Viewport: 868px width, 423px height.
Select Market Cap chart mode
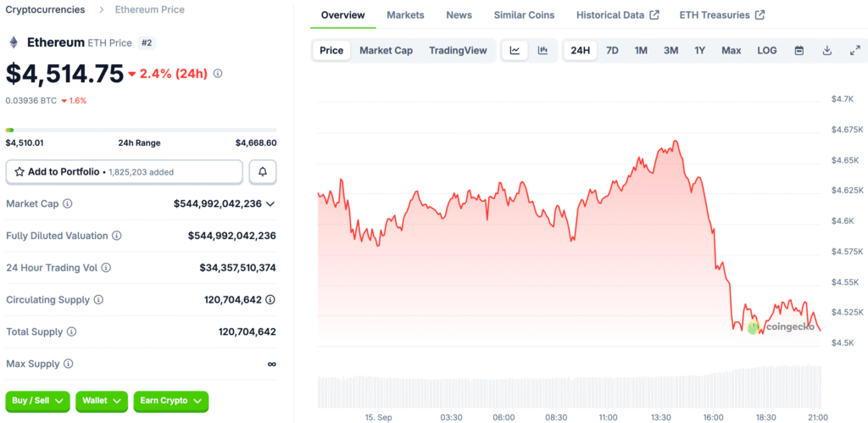click(x=387, y=50)
